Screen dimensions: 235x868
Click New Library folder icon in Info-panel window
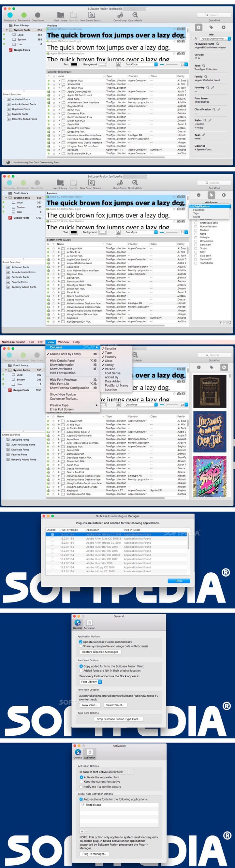tap(61, 15)
